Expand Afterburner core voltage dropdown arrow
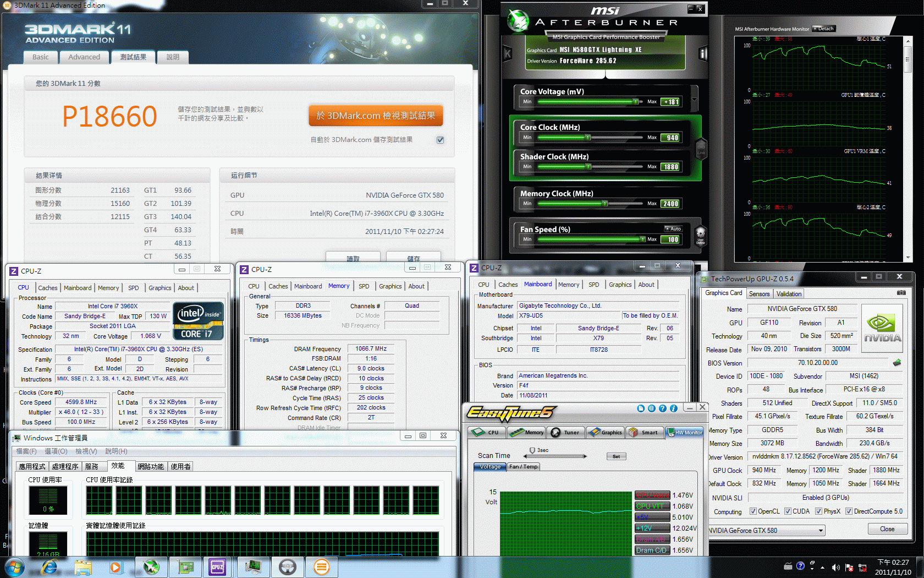924x578 pixels. click(695, 99)
